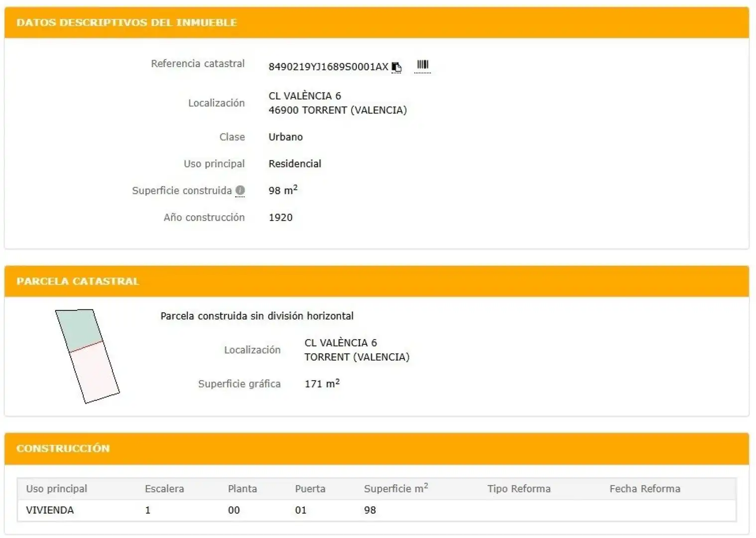The image size is (756, 538).
Task: Click the Parcela catastral section header
Action: point(78,281)
